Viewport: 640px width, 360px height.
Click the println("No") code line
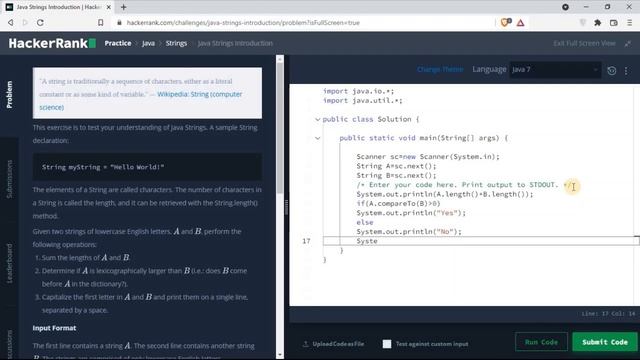point(409,231)
